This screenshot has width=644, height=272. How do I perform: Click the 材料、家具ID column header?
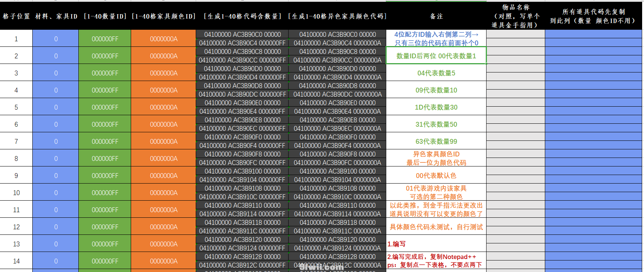point(56,16)
